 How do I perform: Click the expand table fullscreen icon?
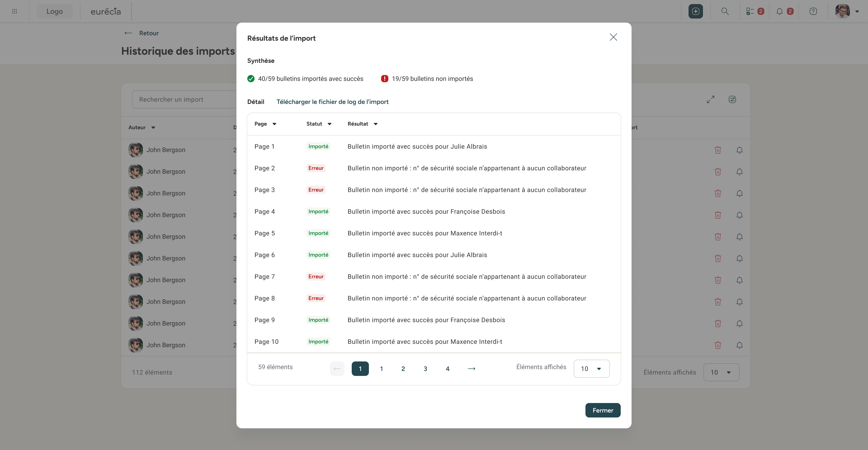pyautogui.click(x=711, y=99)
